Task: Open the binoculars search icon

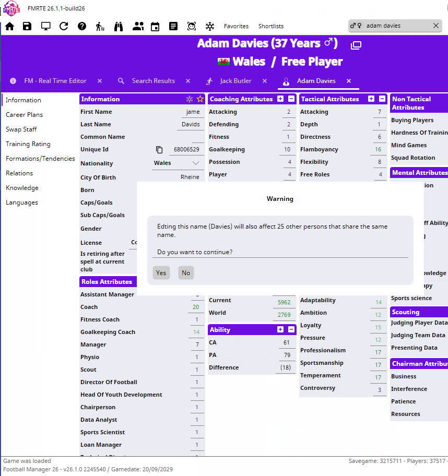Action: coord(119,26)
